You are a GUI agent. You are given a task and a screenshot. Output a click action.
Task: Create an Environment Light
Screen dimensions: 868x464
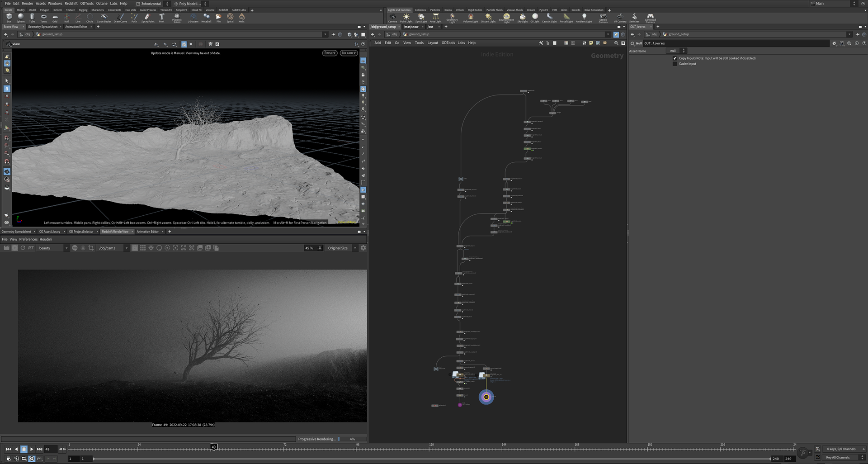506,18
